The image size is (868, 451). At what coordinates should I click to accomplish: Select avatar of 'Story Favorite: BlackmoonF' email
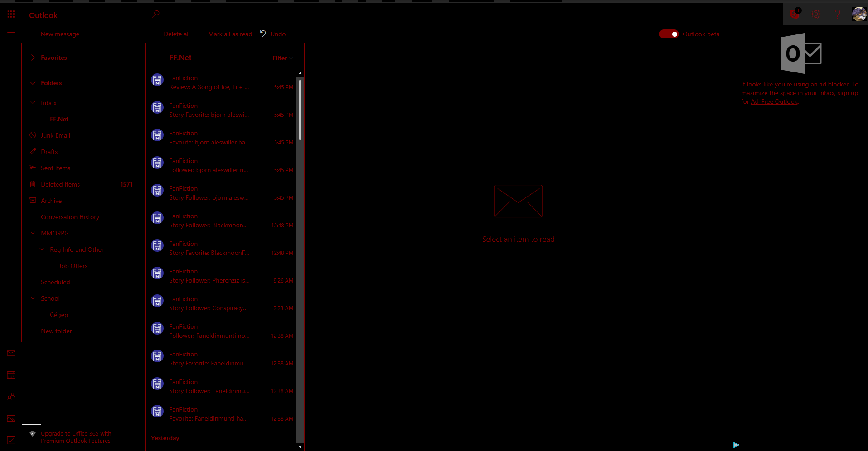point(157,246)
